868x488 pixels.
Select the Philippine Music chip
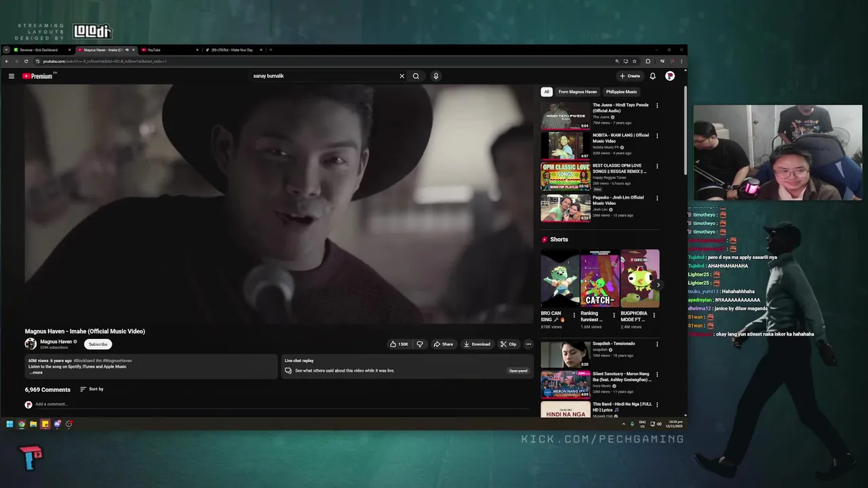(x=621, y=91)
